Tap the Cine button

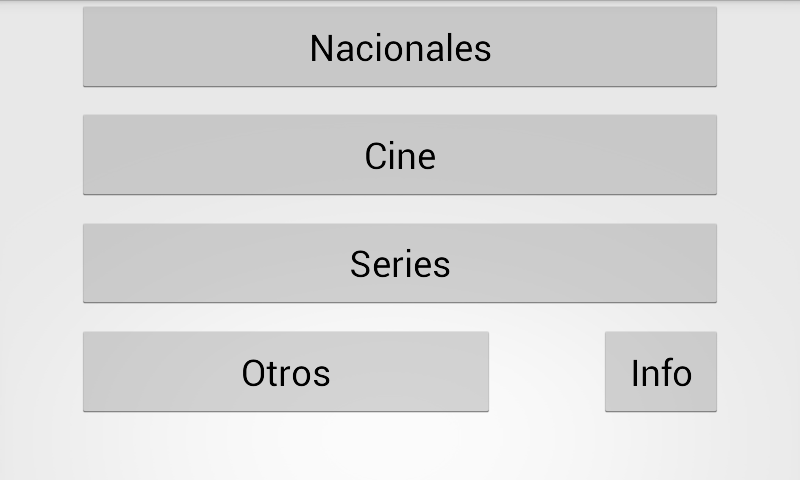400,155
